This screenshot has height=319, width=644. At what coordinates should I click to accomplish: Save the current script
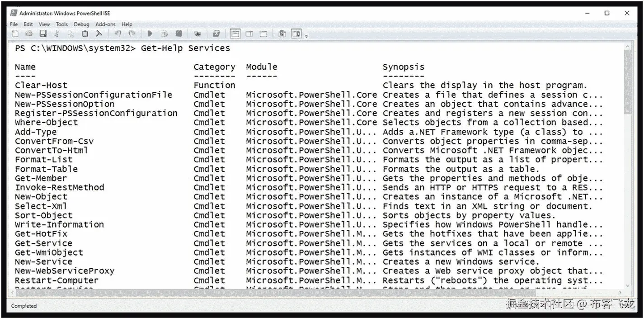tap(43, 33)
